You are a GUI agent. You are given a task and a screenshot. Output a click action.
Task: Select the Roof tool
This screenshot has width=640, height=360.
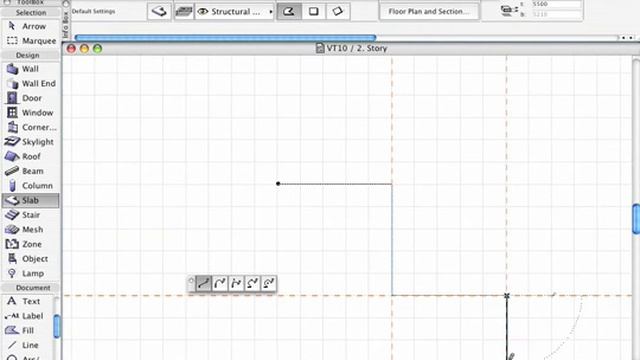click(x=31, y=156)
